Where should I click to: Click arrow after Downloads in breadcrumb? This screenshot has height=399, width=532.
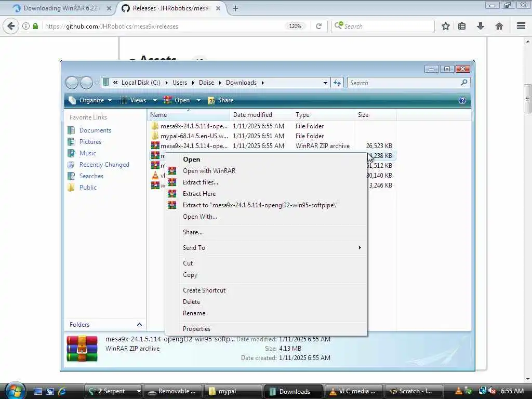[262, 83]
